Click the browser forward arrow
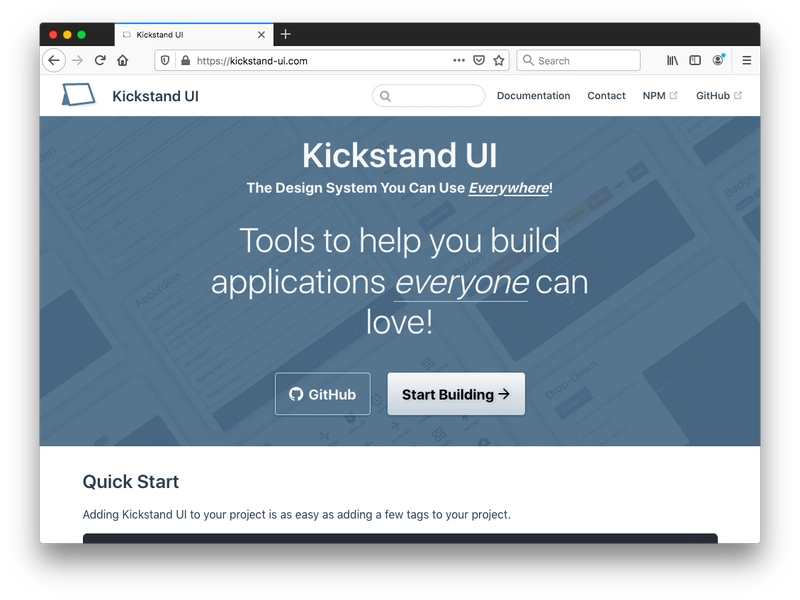Image resolution: width=800 pixels, height=600 pixels. (78, 61)
